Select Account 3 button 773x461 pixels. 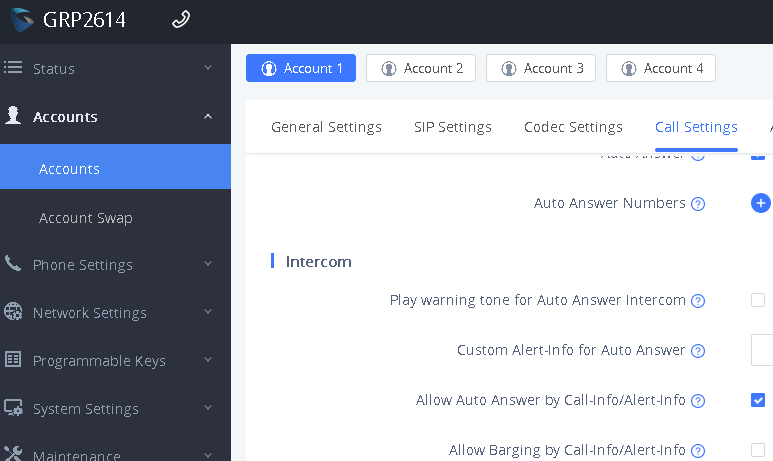coord(541,68)
